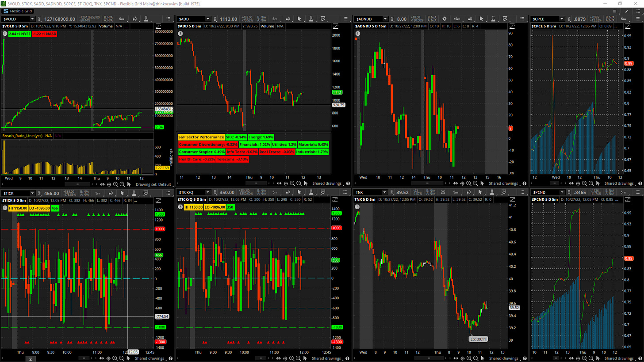Viewport: 644px width, 362px height.
Task: Click zoom in magnifier below $VOLD chart
Action: pyautogui.click(x=115, y=184)
